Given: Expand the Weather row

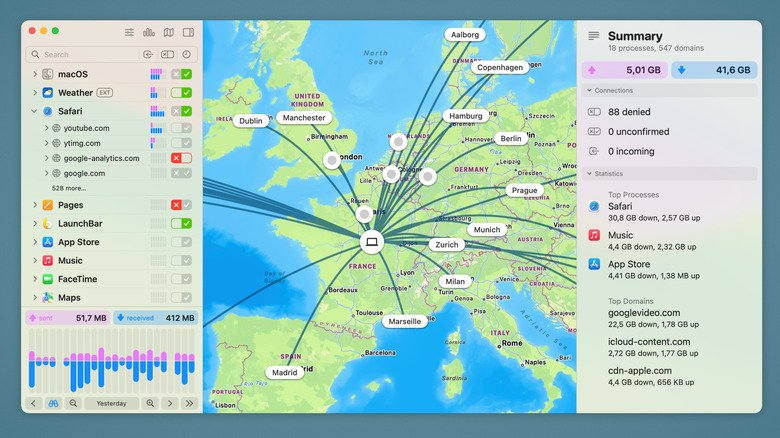Looking at the screenshot, I should (x=35, y=93).
